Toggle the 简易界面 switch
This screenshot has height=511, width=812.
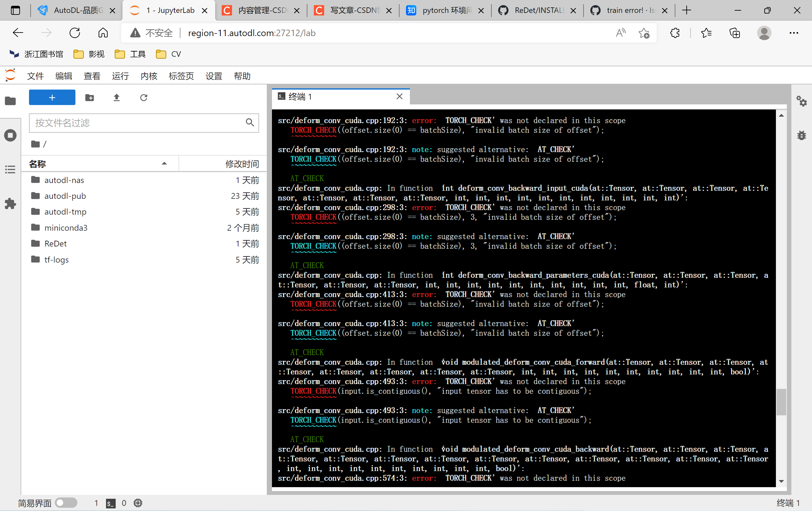[66, 503]
